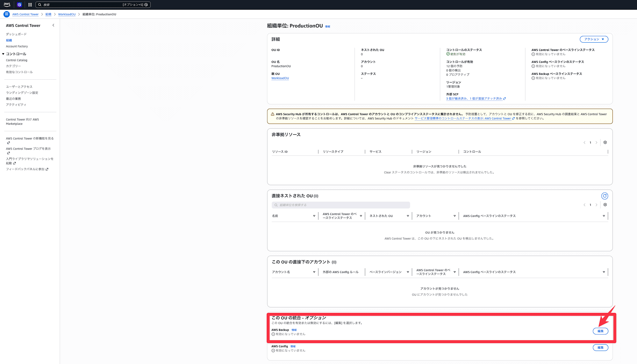Open settings gear in 非準拠リソース panel
Viewport: 637px width, 364px height.
pos(605,142)
